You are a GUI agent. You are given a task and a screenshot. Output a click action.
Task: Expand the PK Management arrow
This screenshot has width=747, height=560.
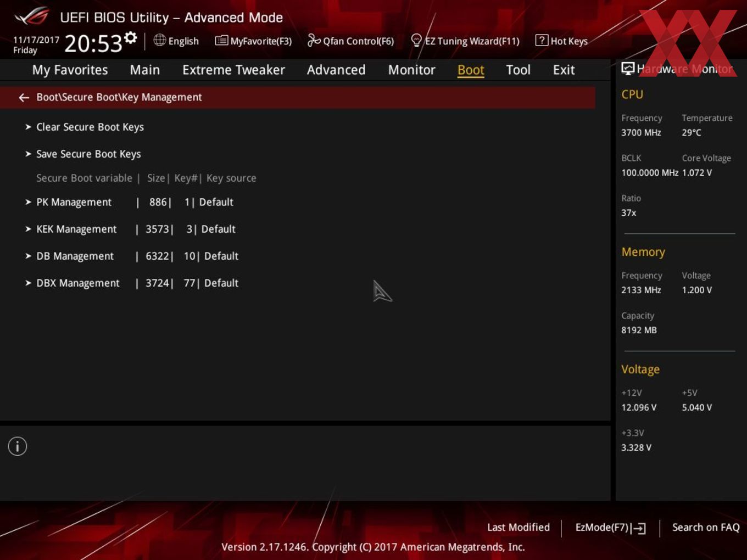[28, 202]
